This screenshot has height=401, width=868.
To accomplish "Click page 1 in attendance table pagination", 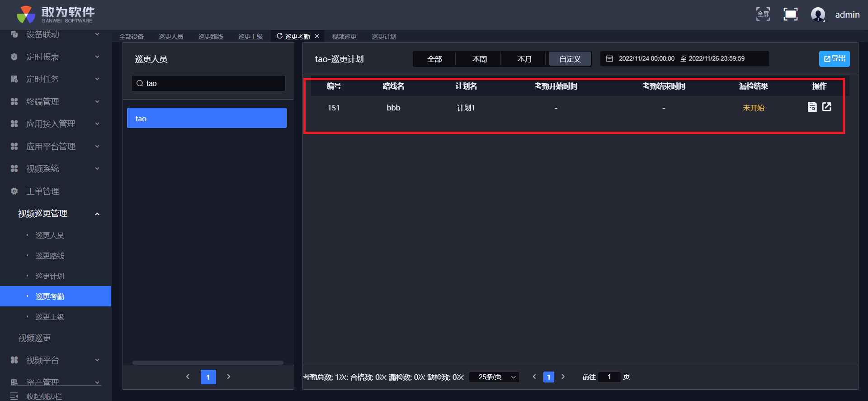I will (x=549, y=377).
